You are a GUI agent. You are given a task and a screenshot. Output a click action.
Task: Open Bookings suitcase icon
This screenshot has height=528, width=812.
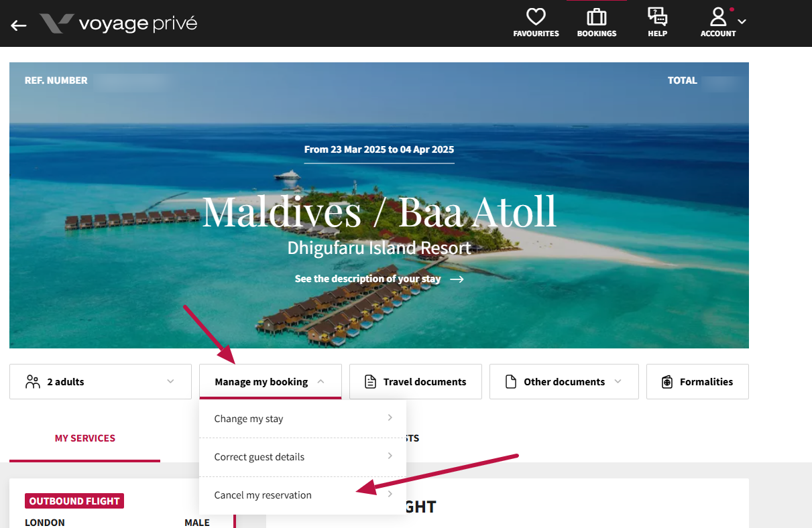point(596,17)
